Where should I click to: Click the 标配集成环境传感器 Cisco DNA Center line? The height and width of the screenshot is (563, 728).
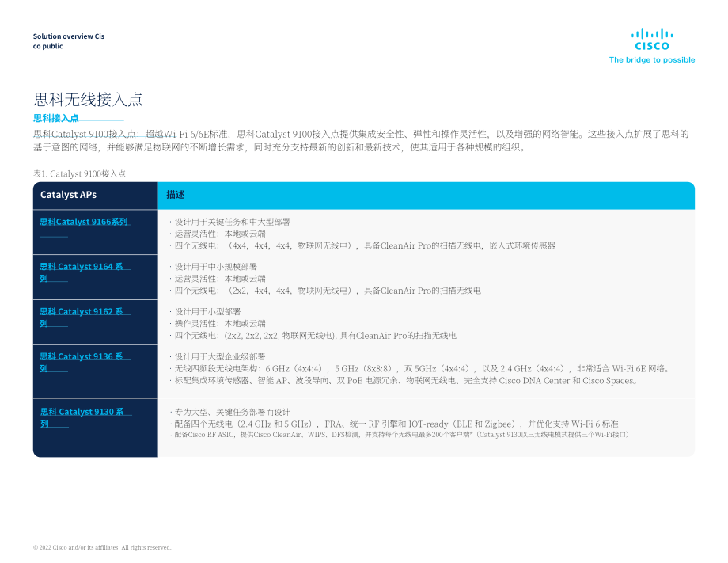[x=406, y=381]
